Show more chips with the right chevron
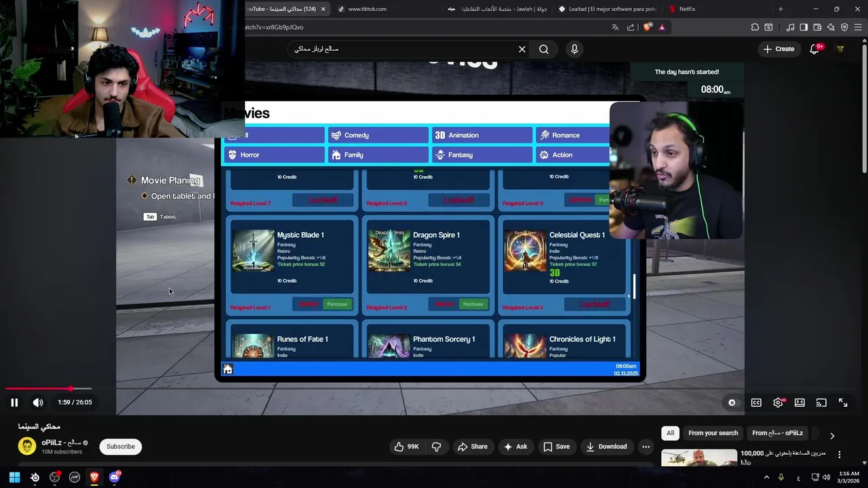This screenshot has width=868, height=488. (x=832, y=436)
